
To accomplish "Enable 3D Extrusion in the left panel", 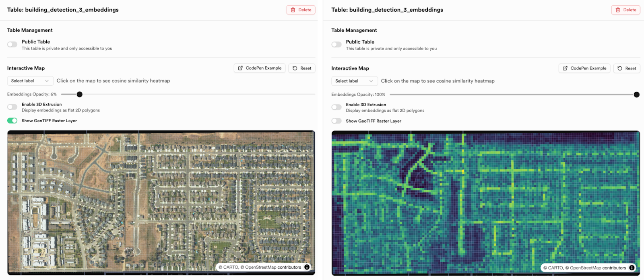I will click(x=12, y=107).
